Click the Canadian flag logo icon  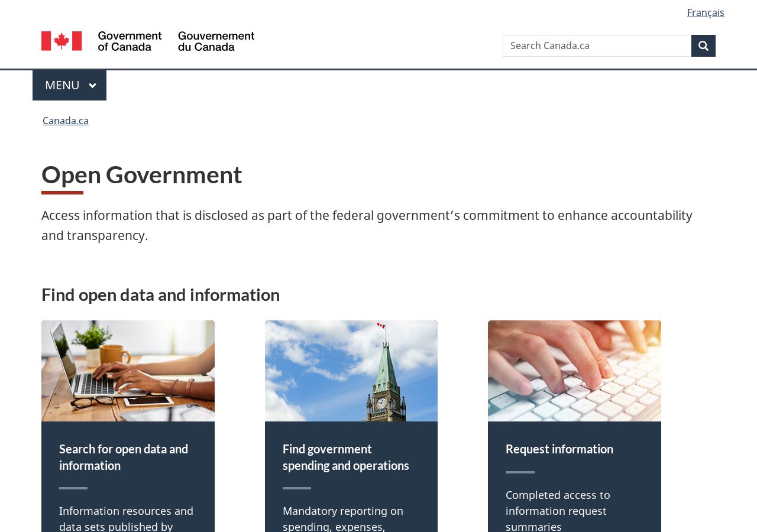(x=62, y=41)
